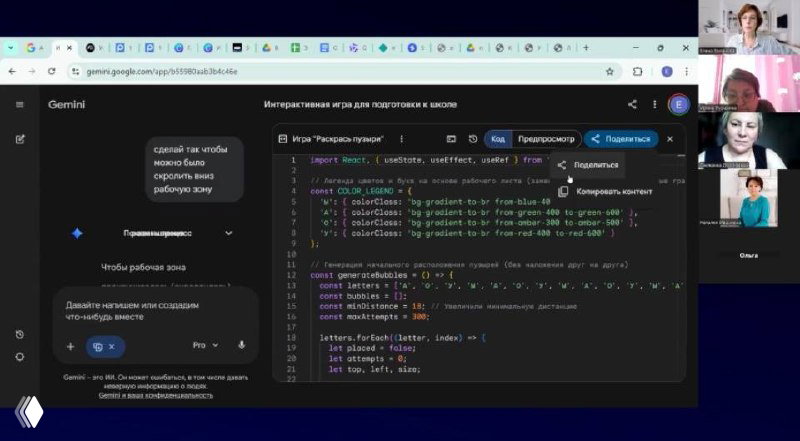Go back with the browser back arrow

(12, 71)
